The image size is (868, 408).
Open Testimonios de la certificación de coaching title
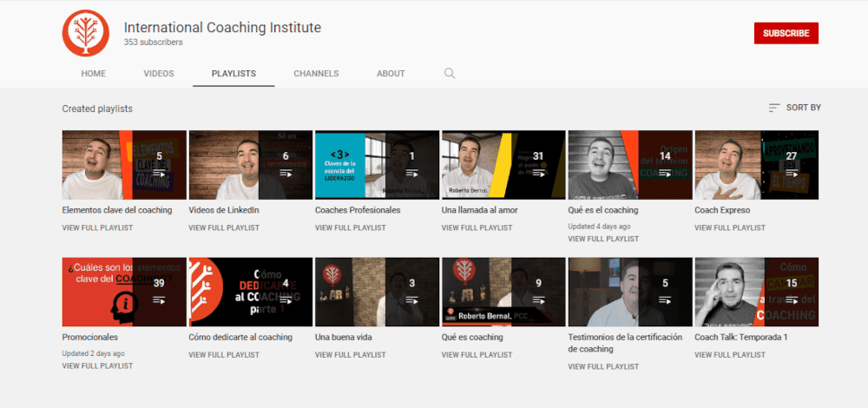[x=625, y=343]
